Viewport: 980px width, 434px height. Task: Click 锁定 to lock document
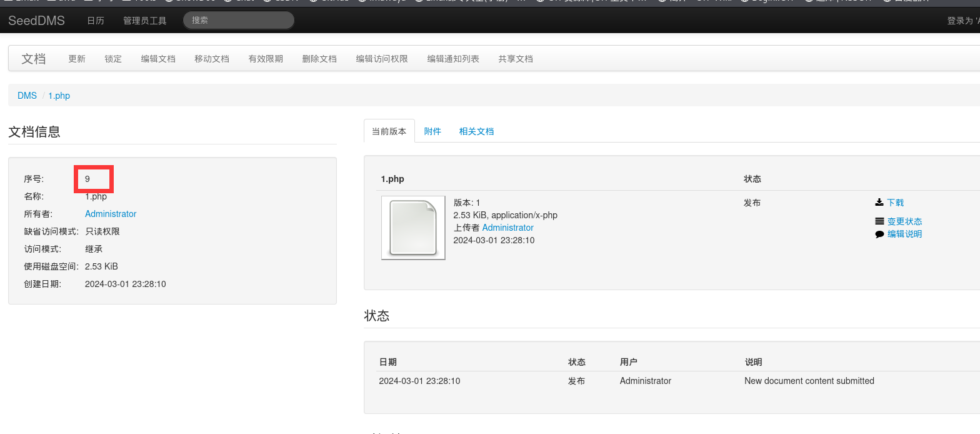(113, 59)
